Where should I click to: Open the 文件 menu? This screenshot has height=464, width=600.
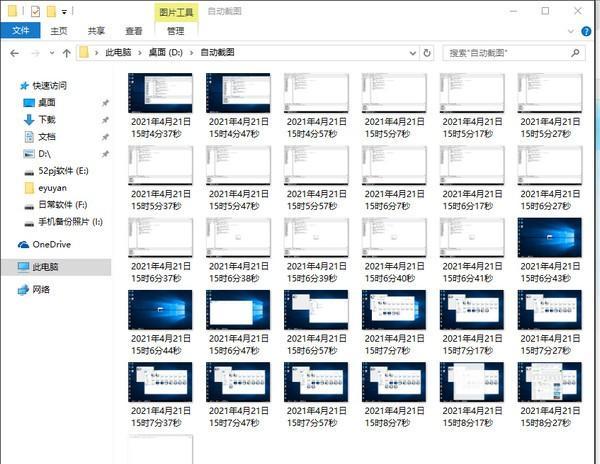(19, 31)
